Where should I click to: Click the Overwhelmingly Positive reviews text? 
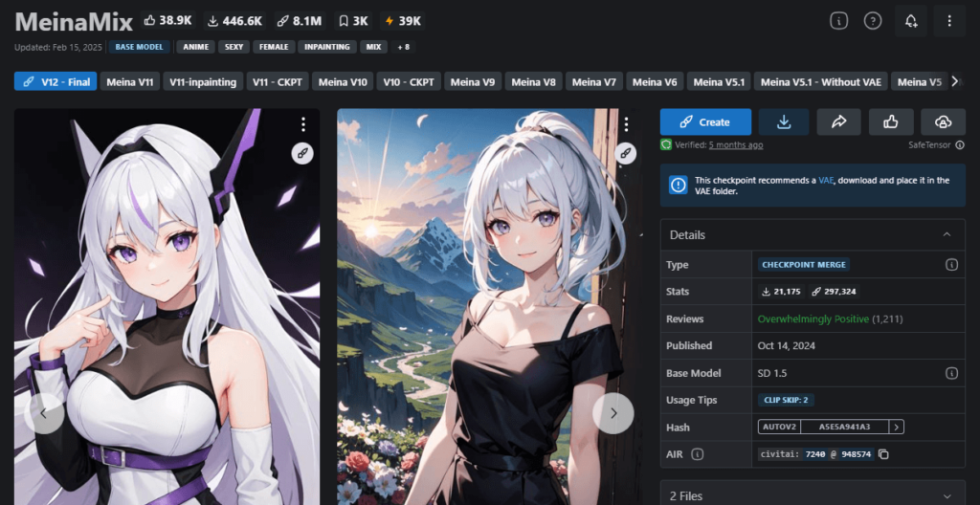[x=813, y=318]
